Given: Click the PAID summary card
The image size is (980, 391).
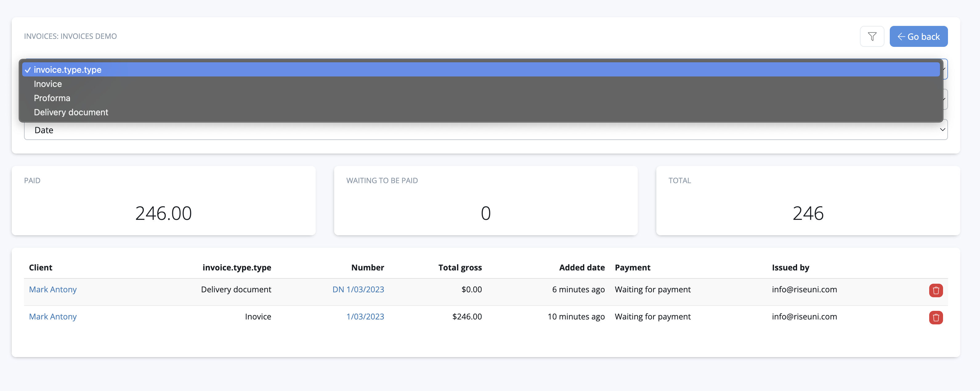Looking at the screenshot, I should [164, 201].
